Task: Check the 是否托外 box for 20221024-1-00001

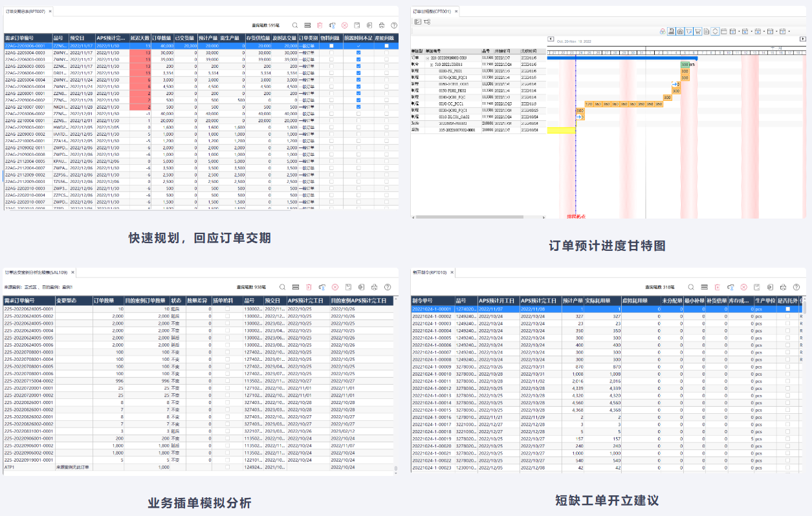Action: [x=787, y=309]
